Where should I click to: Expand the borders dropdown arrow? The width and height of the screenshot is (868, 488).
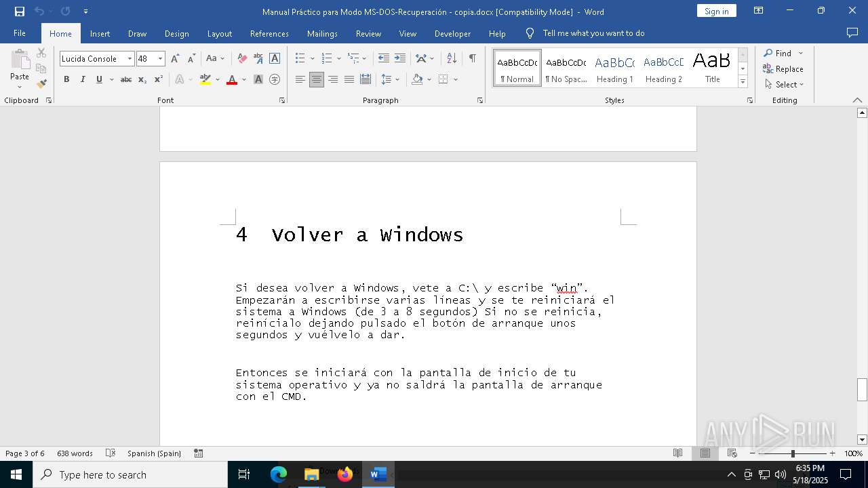point(456,79)
